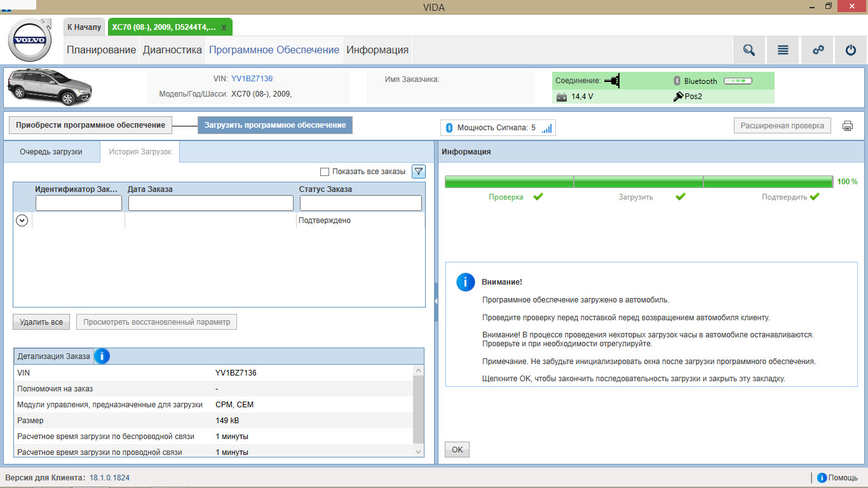868x488 pixels.
Task: Click the printer icon
Action: 848,126
